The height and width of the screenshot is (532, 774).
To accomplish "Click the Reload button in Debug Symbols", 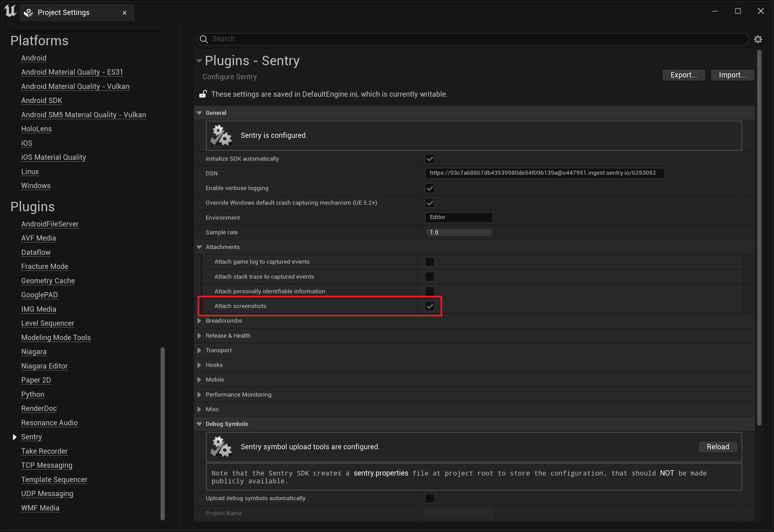I will pos(717,447).
